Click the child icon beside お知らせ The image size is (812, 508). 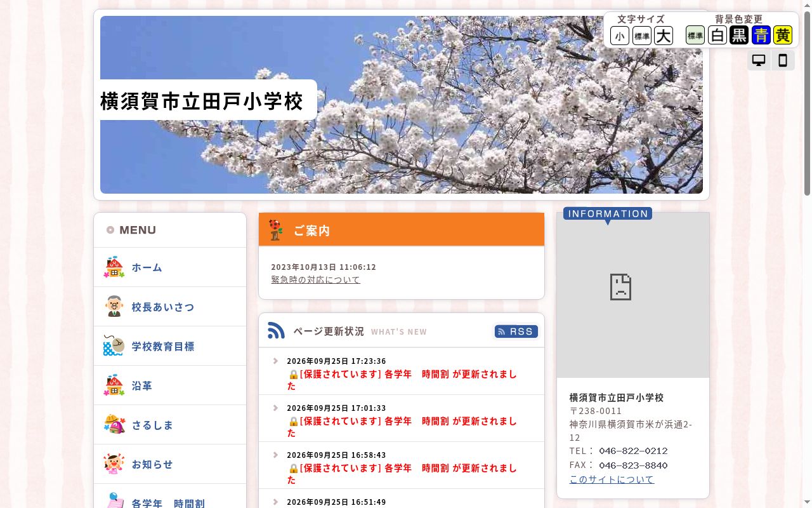click(114, 464)
